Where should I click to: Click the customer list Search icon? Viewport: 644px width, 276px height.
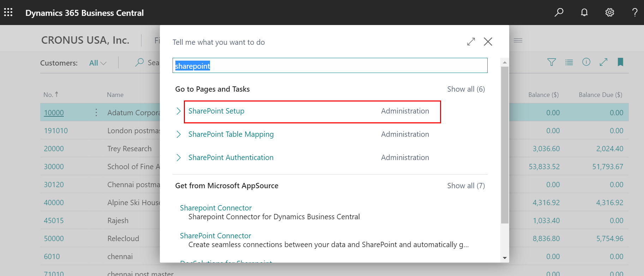pos(139,62)
